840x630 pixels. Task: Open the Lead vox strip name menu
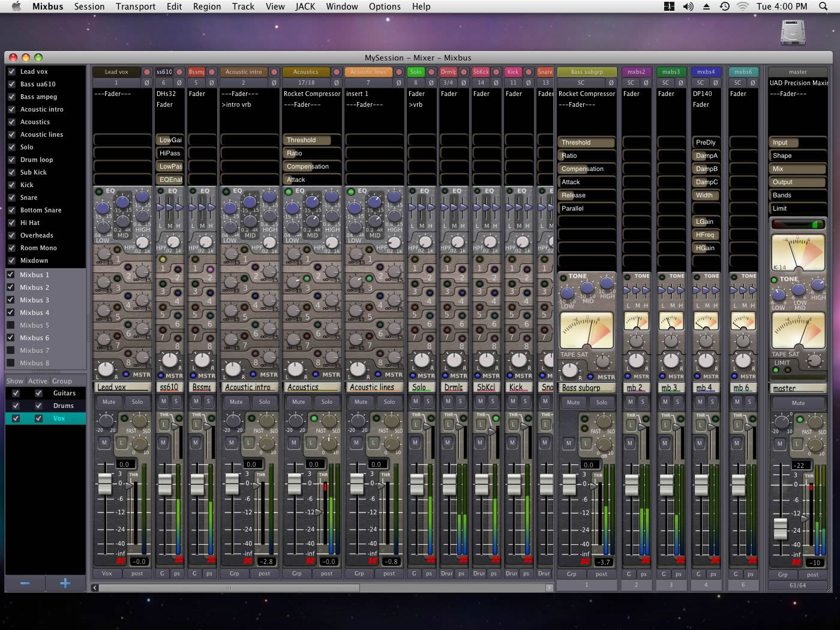[x=116, y=72]
